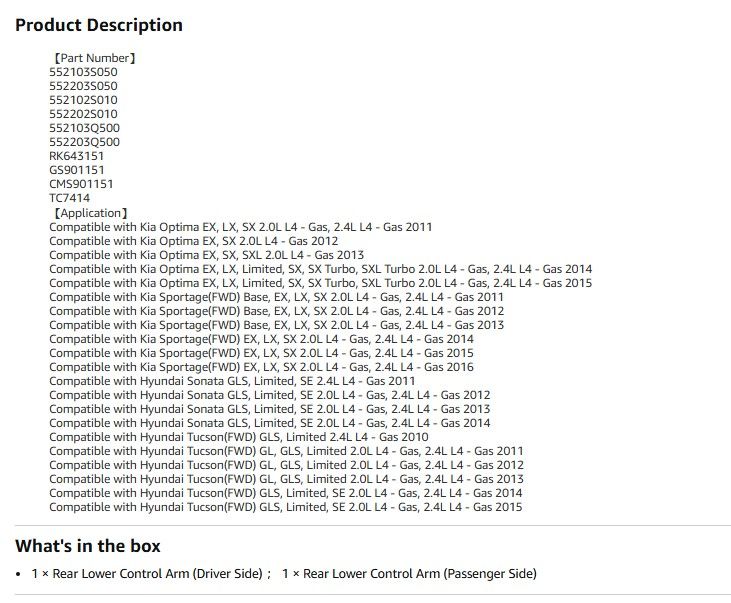
Task: Click part number 552102S010
Action: tap(83, 100)
